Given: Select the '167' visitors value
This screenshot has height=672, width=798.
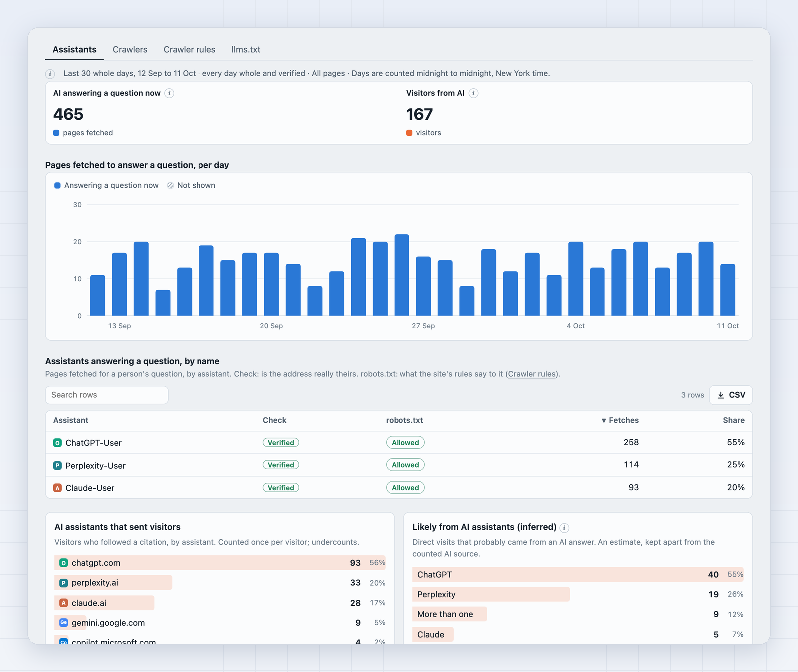Looking at the screenshot, I should point(419,114).
